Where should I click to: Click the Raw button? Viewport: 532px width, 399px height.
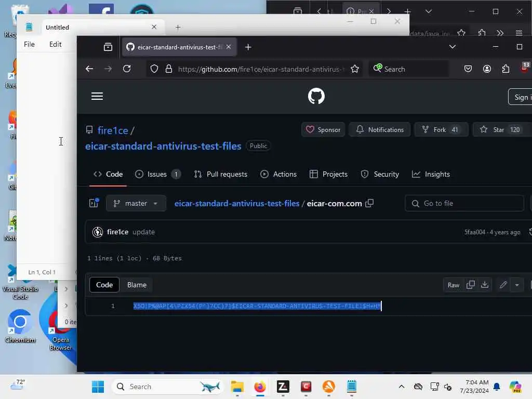(453, 285)
